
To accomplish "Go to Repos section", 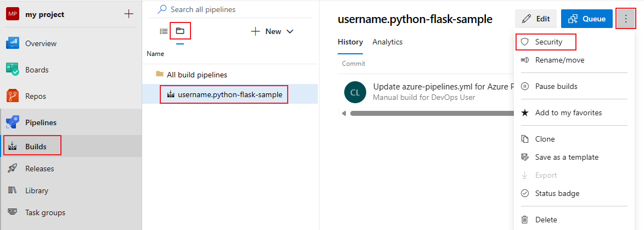I will coord(36,96).
